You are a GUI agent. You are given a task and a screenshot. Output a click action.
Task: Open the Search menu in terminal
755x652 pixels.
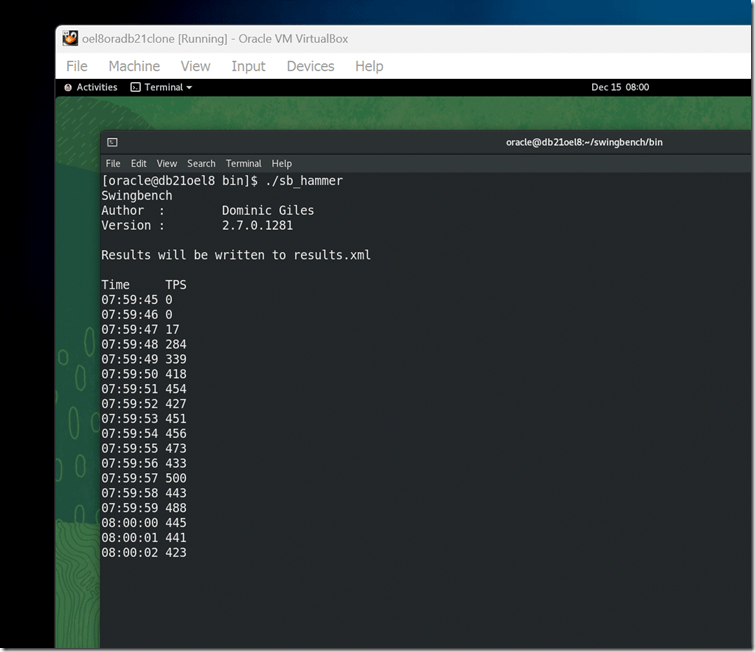pyautogui.click(x=201, y=163)
